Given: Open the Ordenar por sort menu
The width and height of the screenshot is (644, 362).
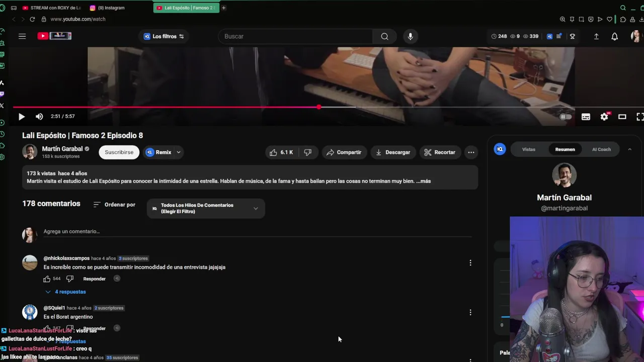Looking at the screenshot, I should coord(114,205).
